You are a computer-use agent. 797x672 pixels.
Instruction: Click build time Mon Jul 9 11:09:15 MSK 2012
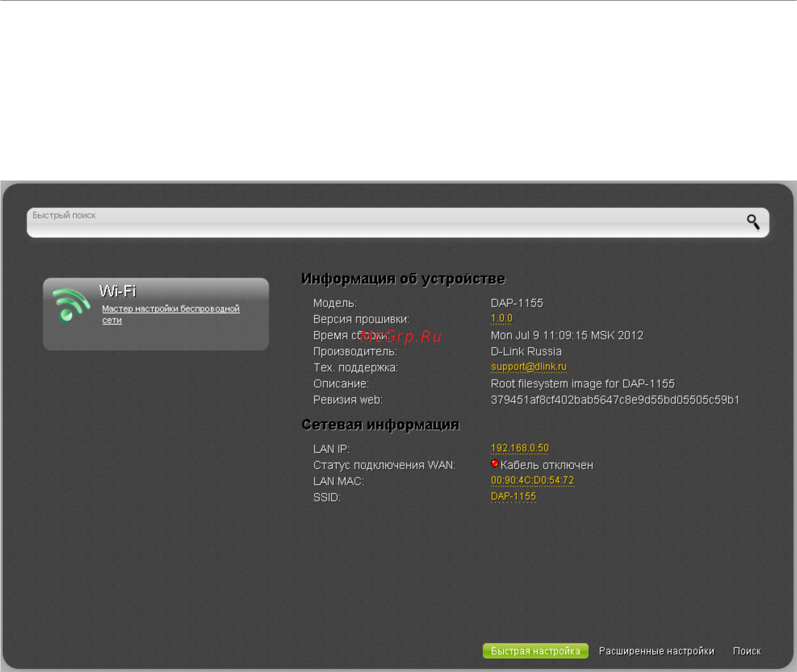pyautogui.click(x=567, y=335)
